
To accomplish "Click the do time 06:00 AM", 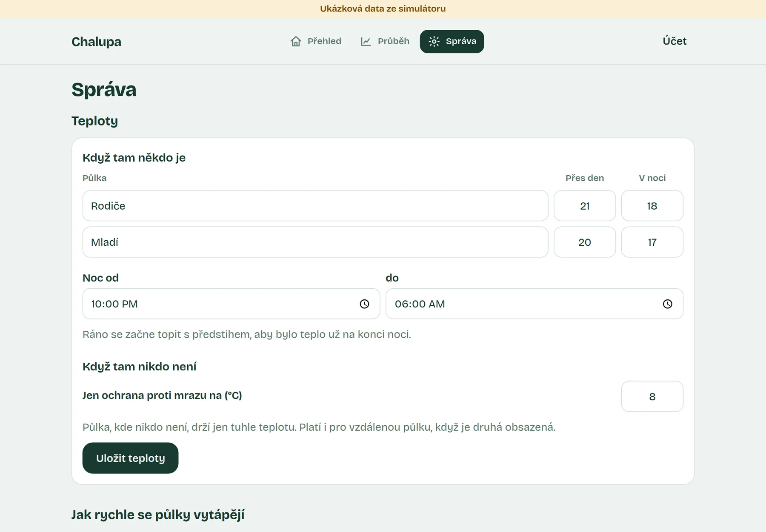I will 420,304.
